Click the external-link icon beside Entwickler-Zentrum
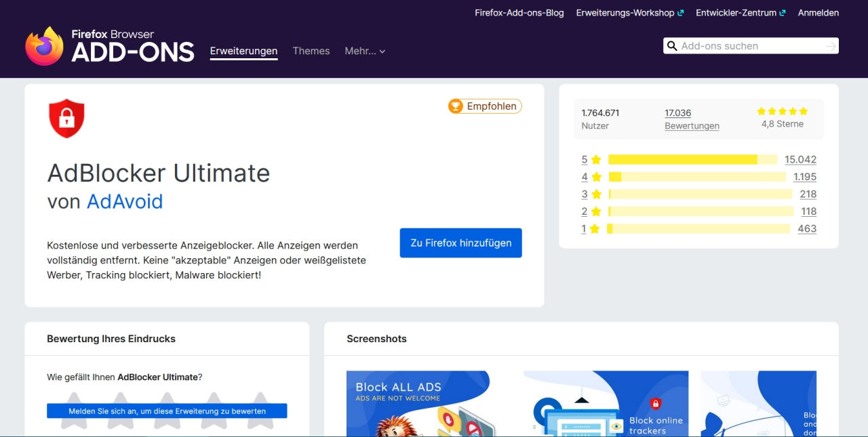Screen dimensions: 868x437 coord(783,13)
